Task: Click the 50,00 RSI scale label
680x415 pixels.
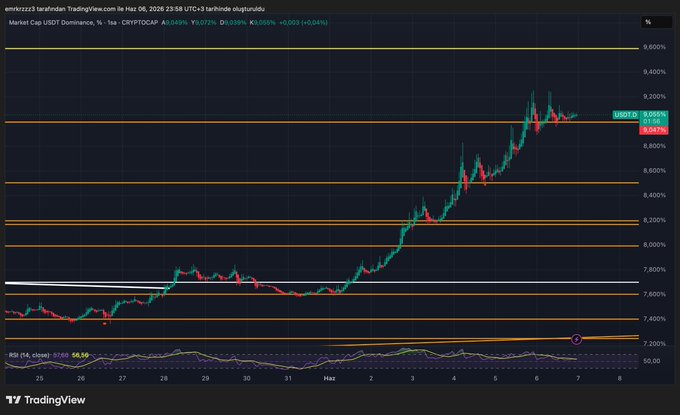Action: (652, 361)
